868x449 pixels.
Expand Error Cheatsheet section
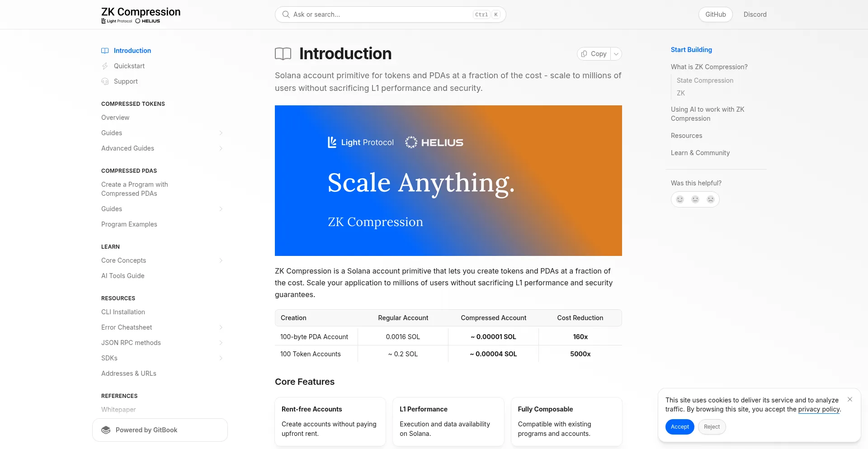tap(221, 327)
